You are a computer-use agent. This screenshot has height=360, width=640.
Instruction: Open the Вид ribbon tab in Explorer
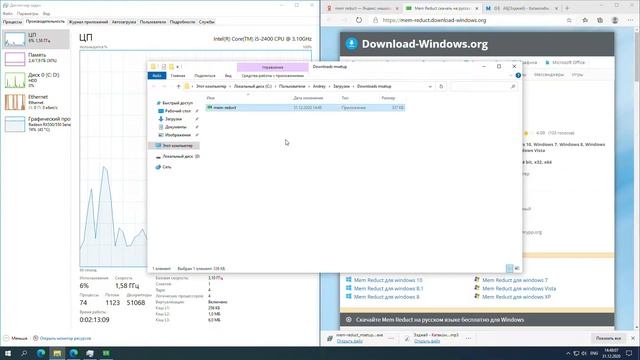click(x=228, y=76)
